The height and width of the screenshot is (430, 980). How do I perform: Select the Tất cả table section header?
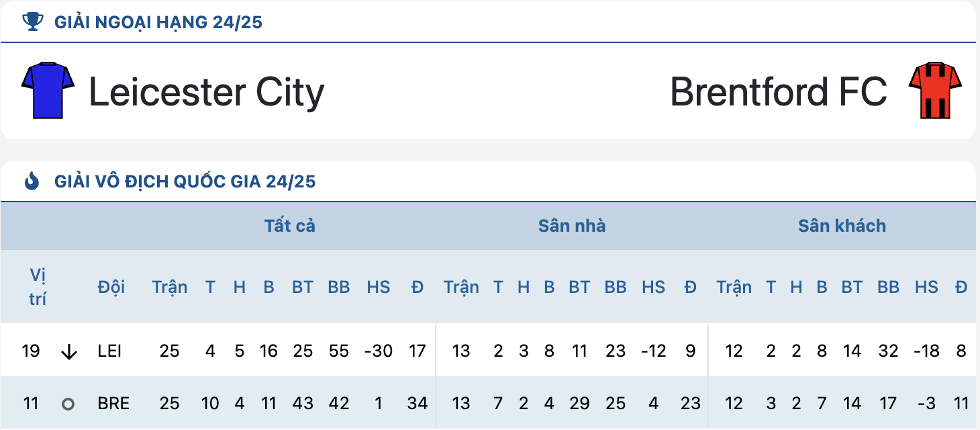point(290,226)
